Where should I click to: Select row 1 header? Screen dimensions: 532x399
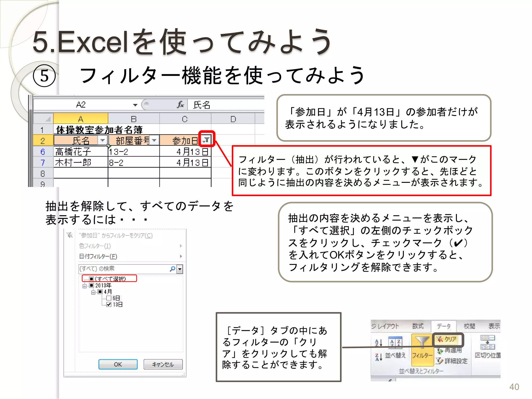[43, 129]
